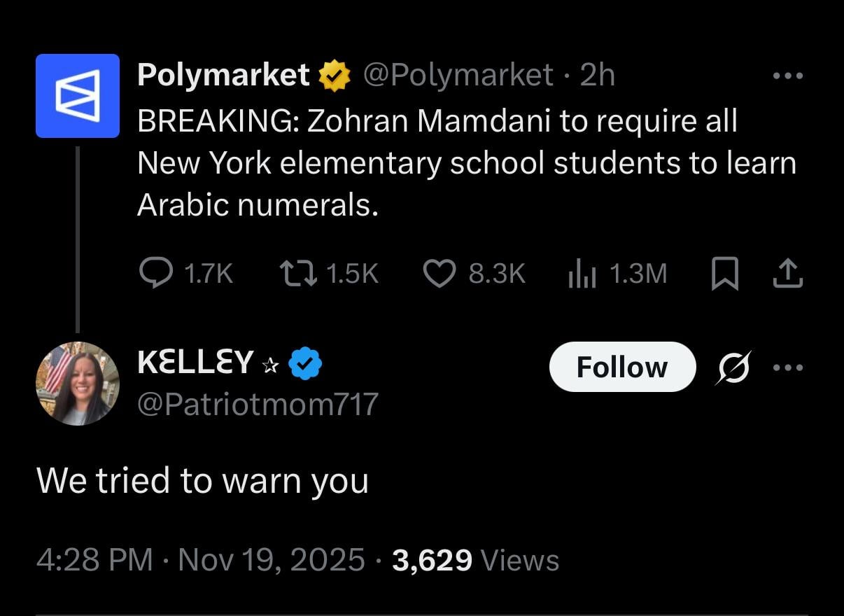Open more options on Polymarket's post

[788, 75]
